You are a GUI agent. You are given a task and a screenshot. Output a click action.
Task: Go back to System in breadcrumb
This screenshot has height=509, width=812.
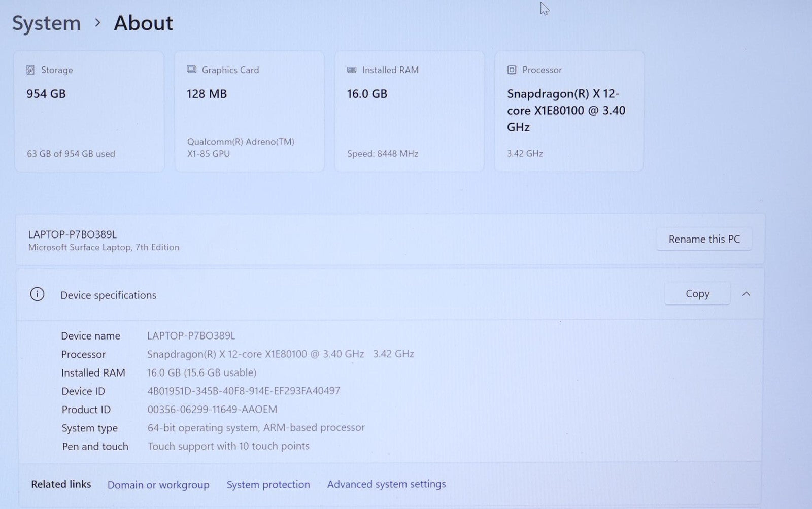pyautogui.click(x=46, y=23)
